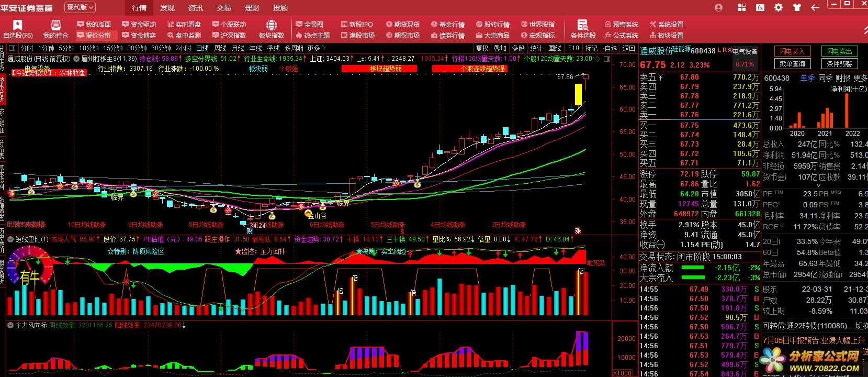
Task: Open 期货现货 futures
Action: (403, 24)
